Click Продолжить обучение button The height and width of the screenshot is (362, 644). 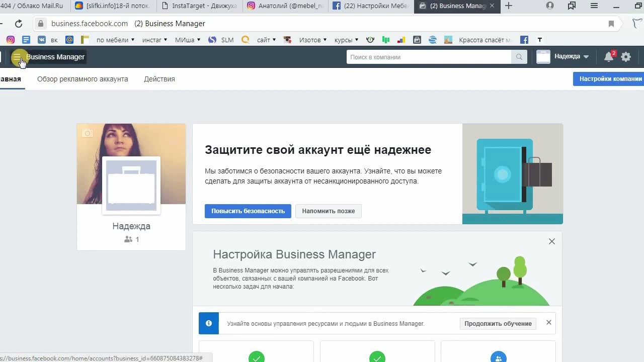[x=498, y=324]
